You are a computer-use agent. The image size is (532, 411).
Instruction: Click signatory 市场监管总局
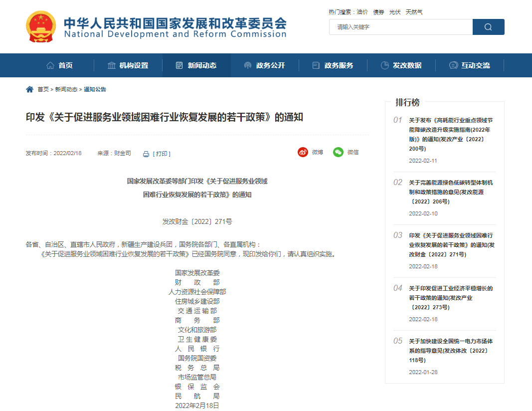[x=197, y=378]
